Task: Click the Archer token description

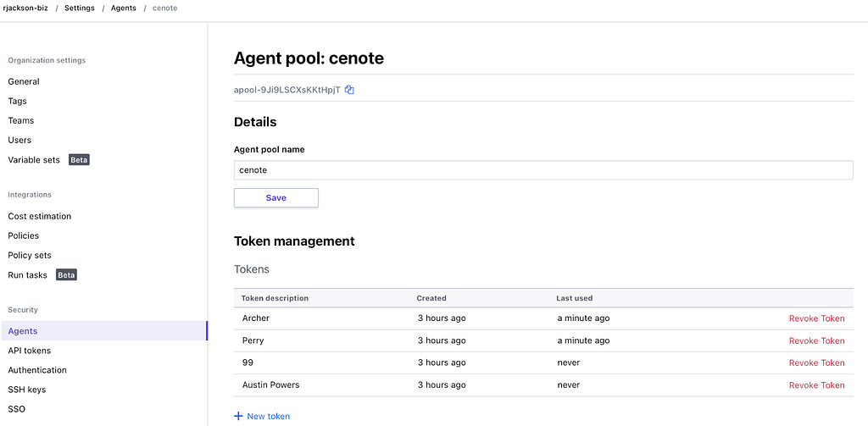Action: coord(256,318)
